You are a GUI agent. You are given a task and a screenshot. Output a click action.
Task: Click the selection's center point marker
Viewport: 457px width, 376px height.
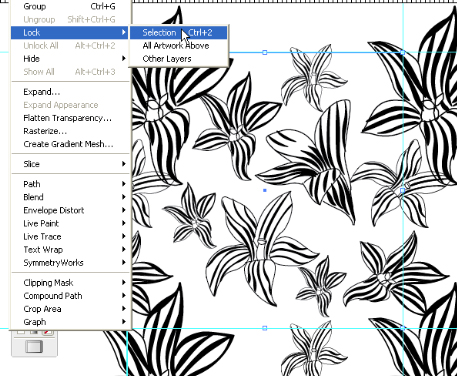pyautogui.click(x=265, y=190)
